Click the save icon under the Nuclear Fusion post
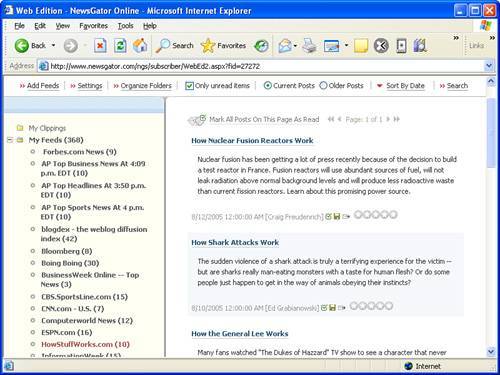This screenshot has width=500, height=375. click(x=337, y=217)
